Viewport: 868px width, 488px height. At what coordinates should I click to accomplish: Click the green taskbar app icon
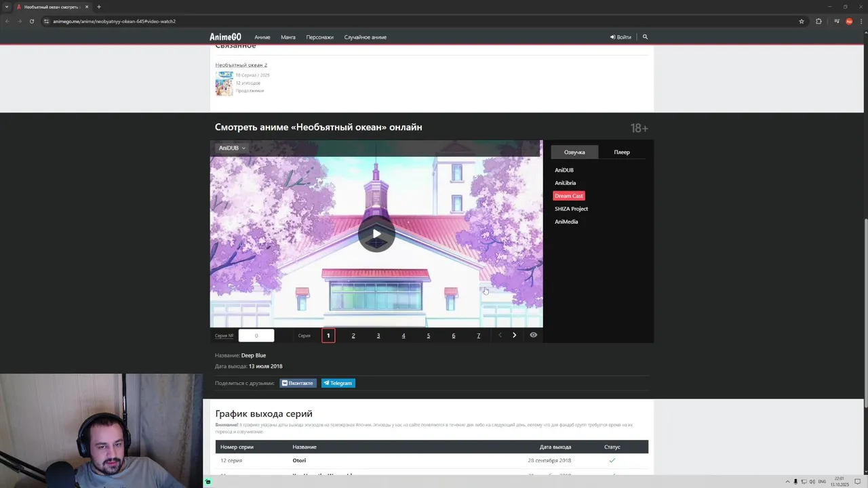click(x=208, y=481)
